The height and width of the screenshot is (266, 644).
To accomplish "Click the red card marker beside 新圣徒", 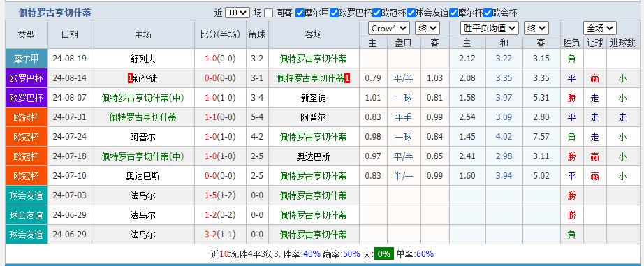I will tap(130, 78).
